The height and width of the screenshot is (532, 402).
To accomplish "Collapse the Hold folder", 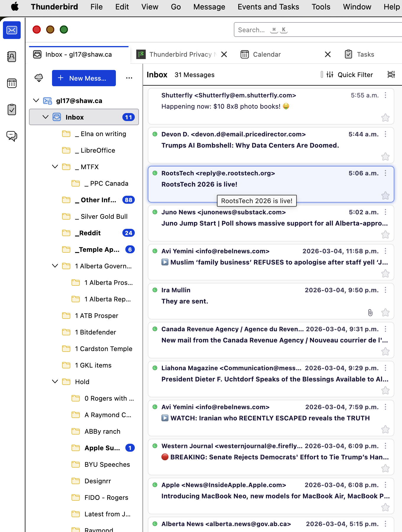I will point(55,381).
